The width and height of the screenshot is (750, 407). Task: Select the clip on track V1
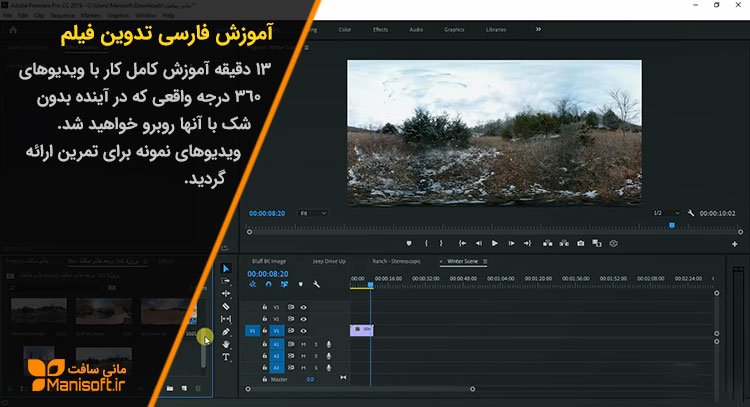(x=362, y=330)
